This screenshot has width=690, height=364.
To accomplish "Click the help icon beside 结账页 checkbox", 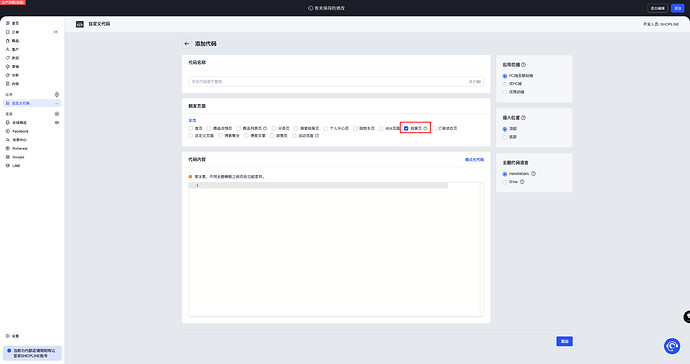I will [426, 129].
